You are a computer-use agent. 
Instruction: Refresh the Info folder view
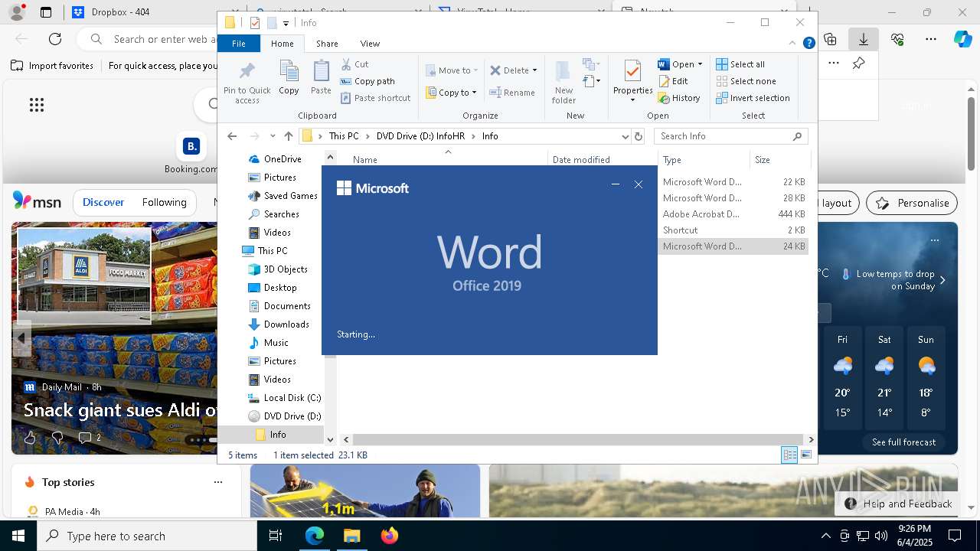pyautogui.click(x=639, y=136)
